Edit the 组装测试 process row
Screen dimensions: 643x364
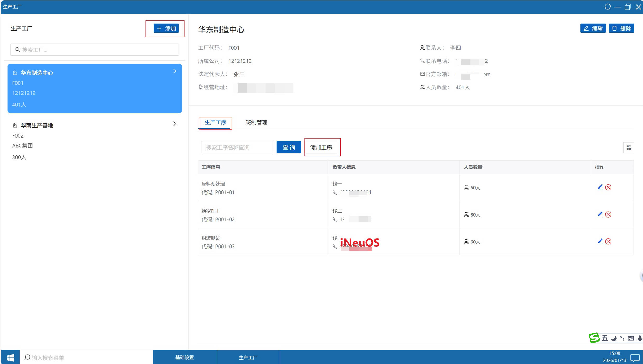pyautogui.click(x=600, y=241)
